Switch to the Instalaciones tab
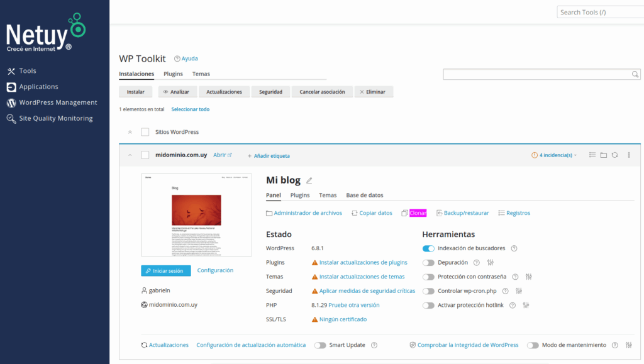 point(136,74)
